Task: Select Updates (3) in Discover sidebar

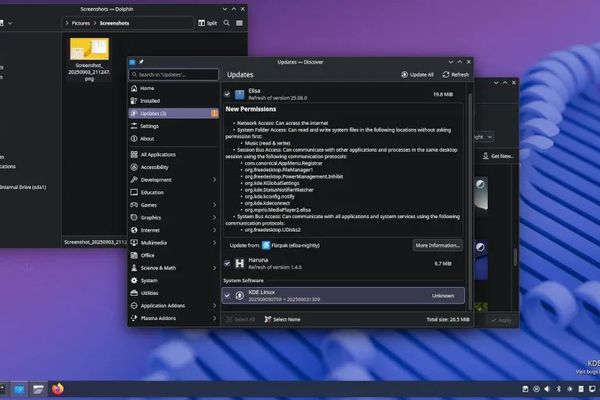Action: (x=174, y=113)
